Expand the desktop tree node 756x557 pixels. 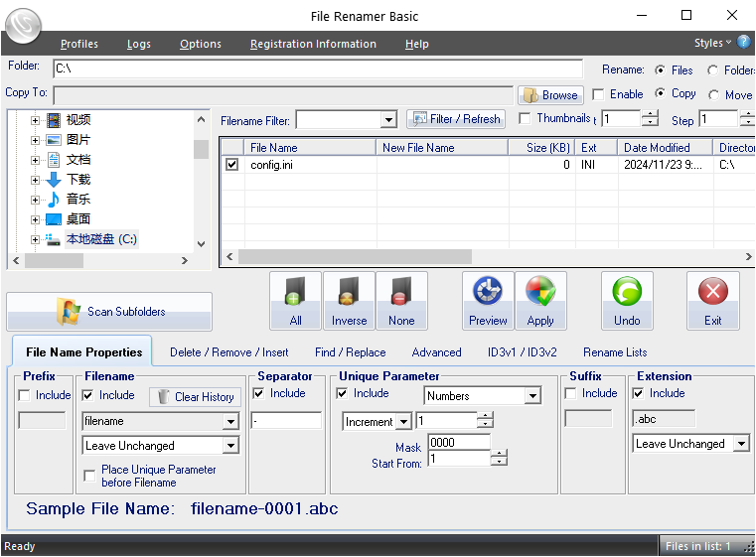point(35,219)
